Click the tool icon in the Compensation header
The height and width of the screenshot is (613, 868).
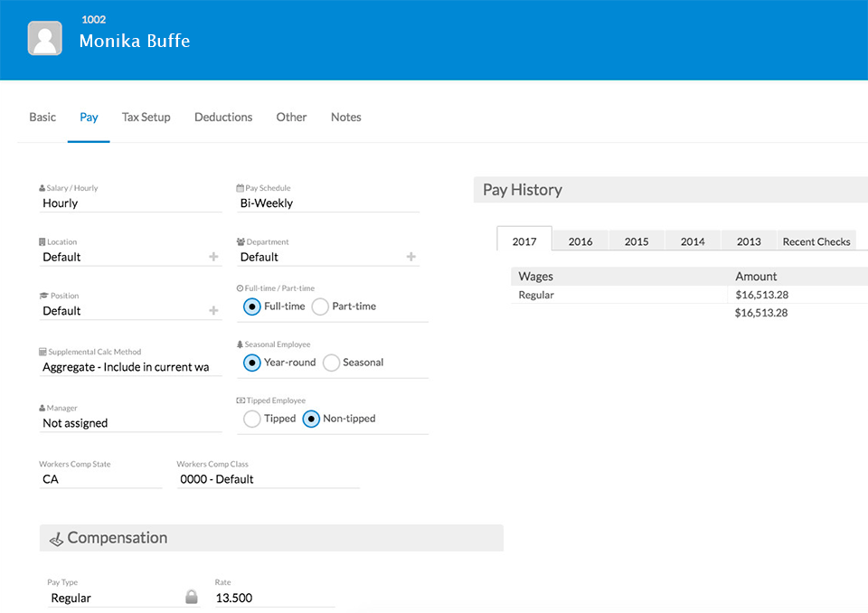pyautogui.click(x=56, y=537)
